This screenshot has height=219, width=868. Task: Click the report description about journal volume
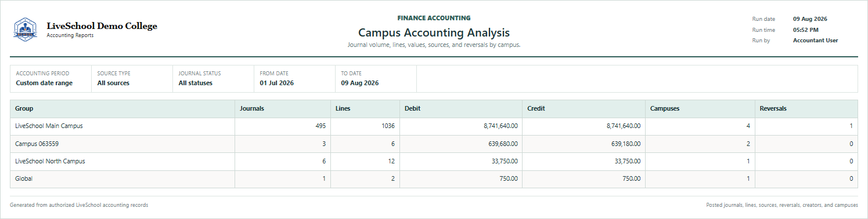tap(434, 45)
